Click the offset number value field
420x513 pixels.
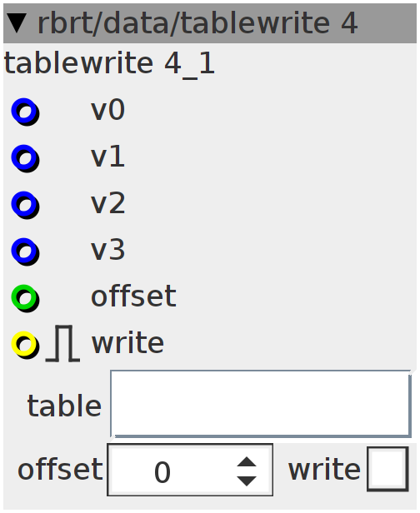(190, 470)
